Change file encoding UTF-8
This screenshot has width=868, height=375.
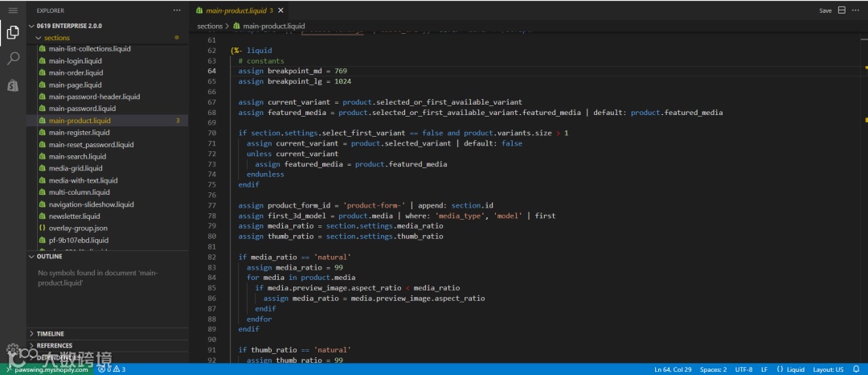click(x=744, y=369)
